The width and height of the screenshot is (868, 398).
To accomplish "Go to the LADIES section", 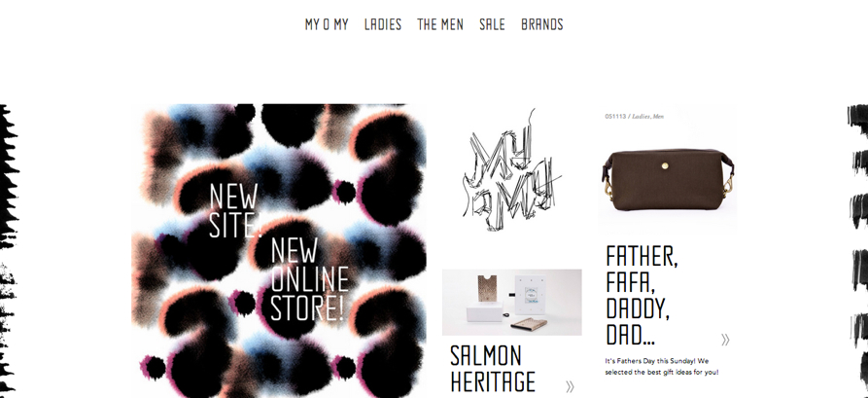I will 383,24.
